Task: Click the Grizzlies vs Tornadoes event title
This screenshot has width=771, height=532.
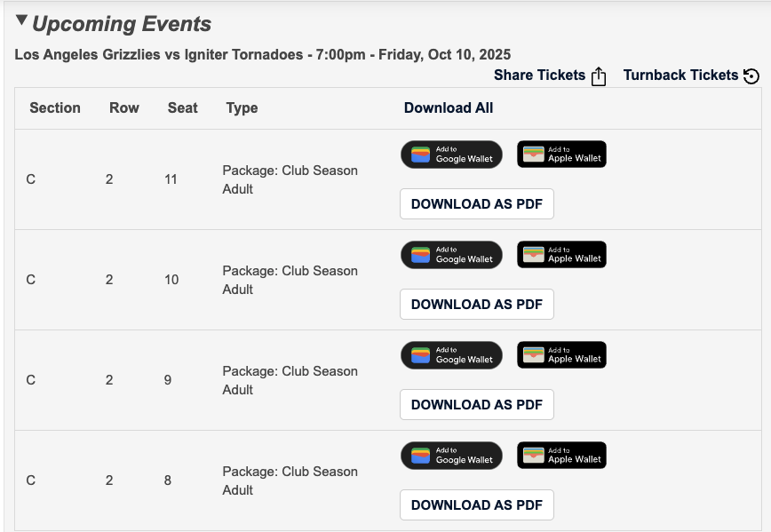Action: [x=262, y=55]
